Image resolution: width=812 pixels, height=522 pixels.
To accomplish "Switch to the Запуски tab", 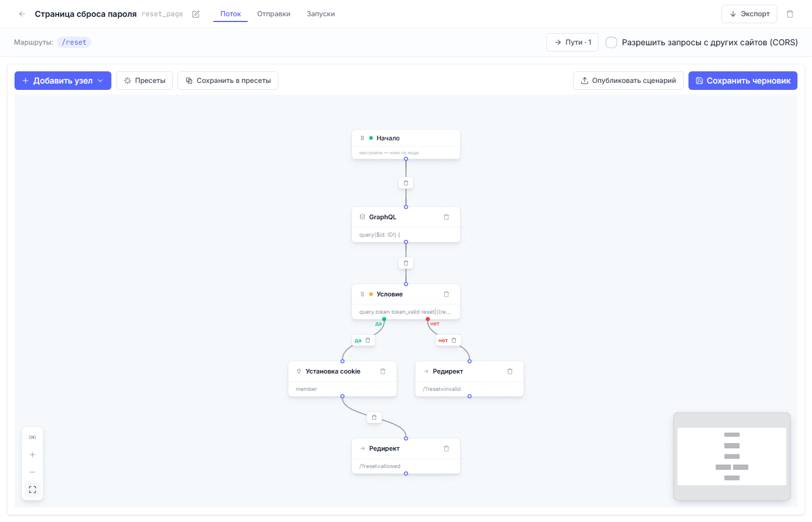I will [321, 14].
